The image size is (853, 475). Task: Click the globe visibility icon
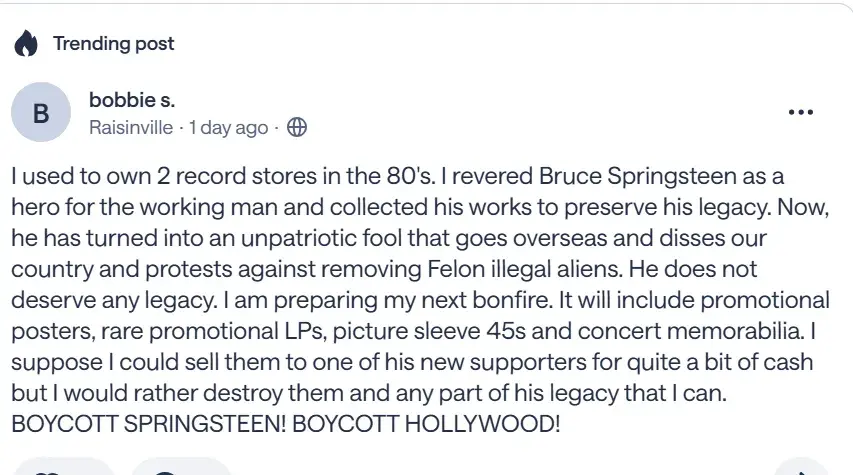coord(296,128)
